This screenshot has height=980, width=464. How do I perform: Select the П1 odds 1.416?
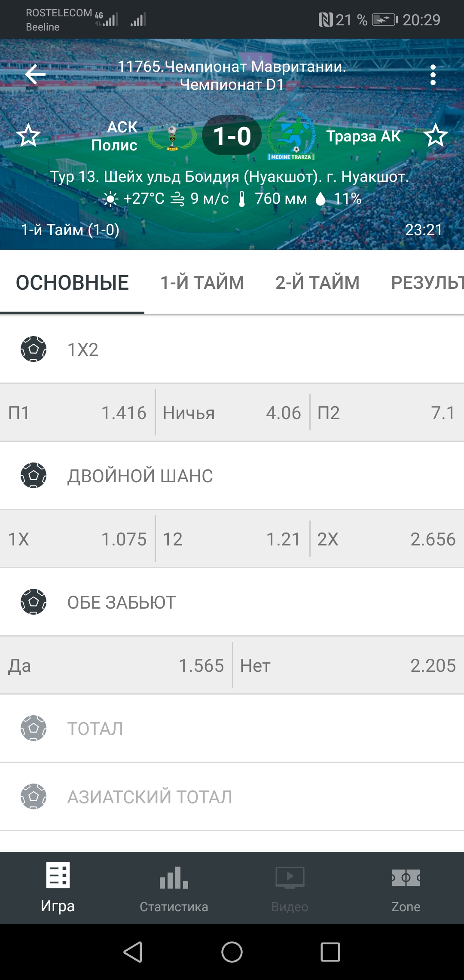click(x=77, y=413)
